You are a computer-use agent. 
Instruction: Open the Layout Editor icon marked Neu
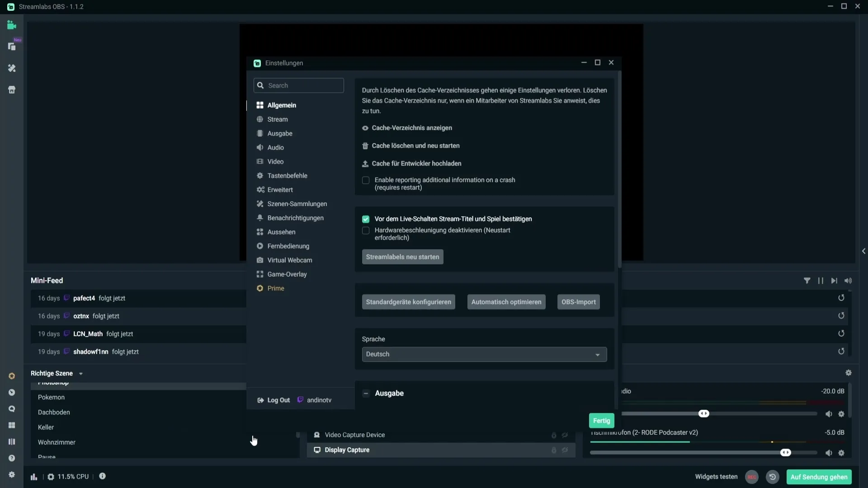pyautogui.click(x=12, y=47)
